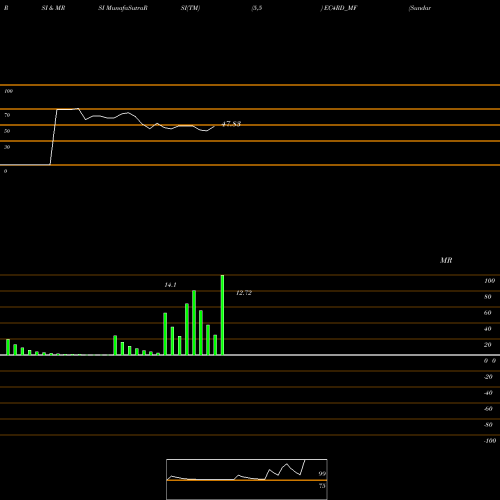The width and height of the screenshot is (500, 500).
Task: Click the 'Sundar' header text
Action: pyautogui.click(x=420, y=8)
